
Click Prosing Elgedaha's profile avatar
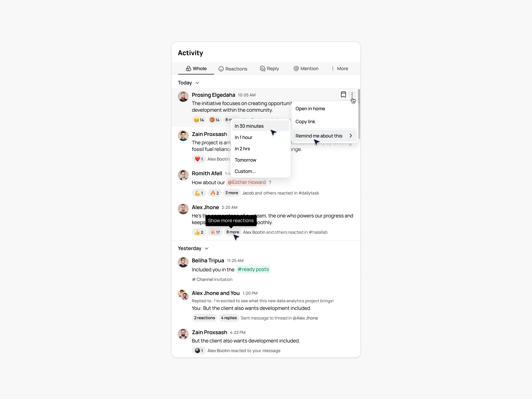tap(183, 96)
